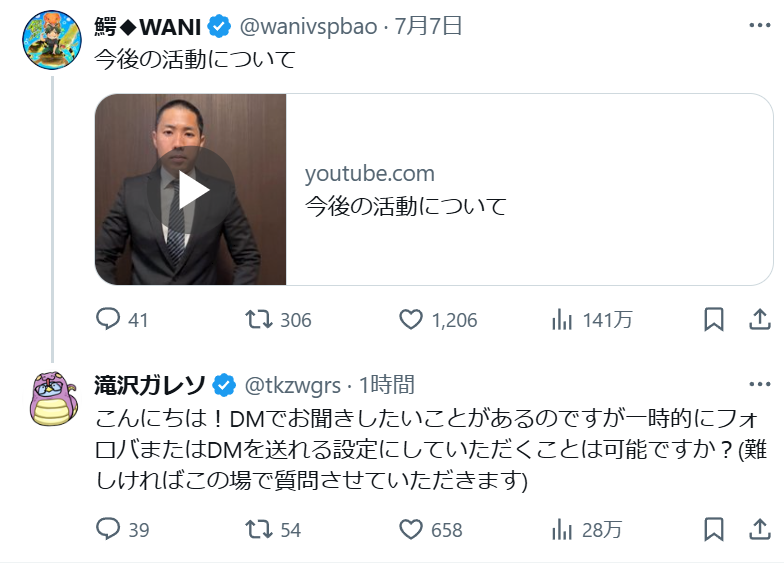Bookmark WANI's tweet
Screen dimensions: 784x573
[714, 320]
